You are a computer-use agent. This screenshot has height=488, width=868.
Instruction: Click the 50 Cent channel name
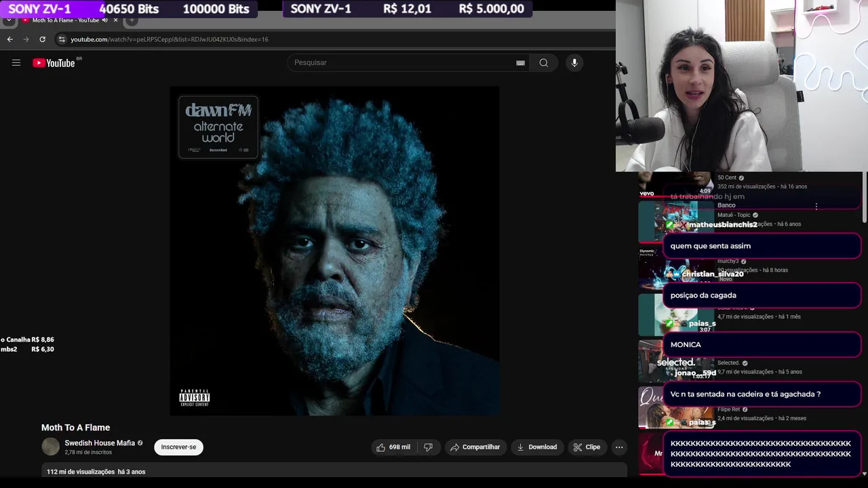(x=727, y=178)
